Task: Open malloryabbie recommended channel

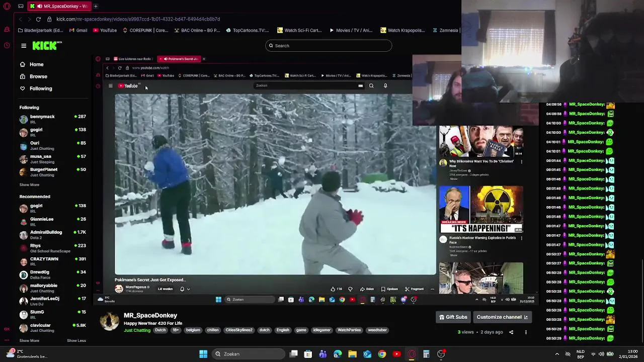Action: click(53, 288)
